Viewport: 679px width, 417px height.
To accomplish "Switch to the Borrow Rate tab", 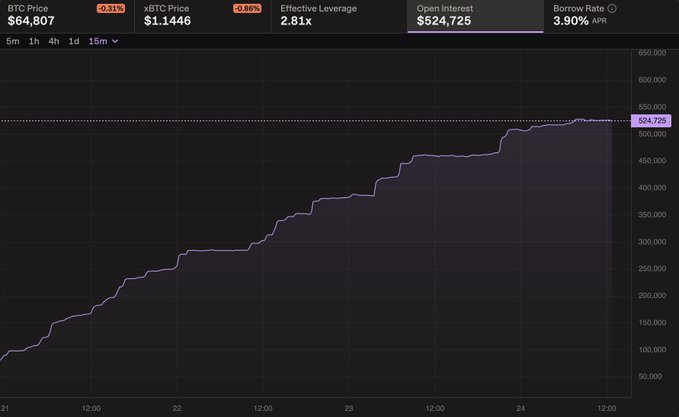I will (611, 16).
